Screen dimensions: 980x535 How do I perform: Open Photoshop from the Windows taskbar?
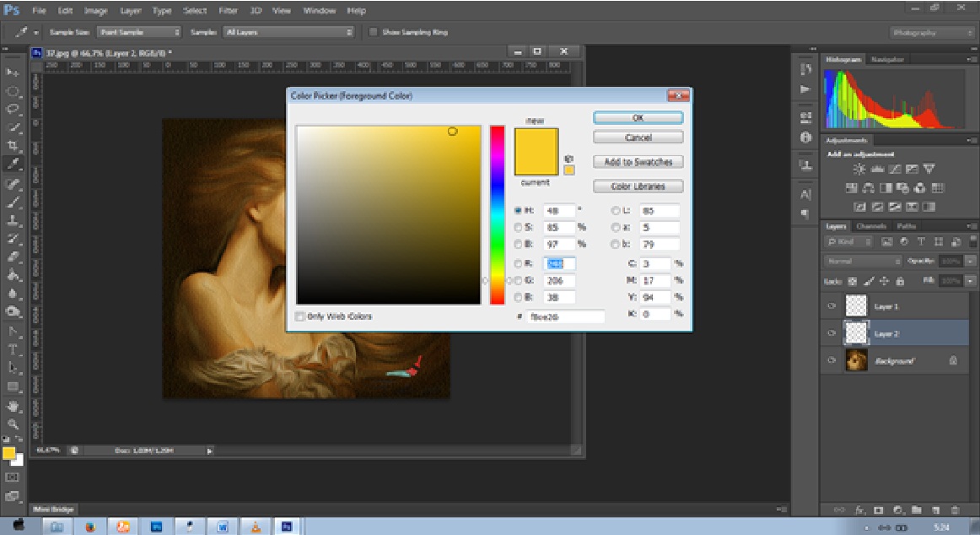click(x=286, y=527)
